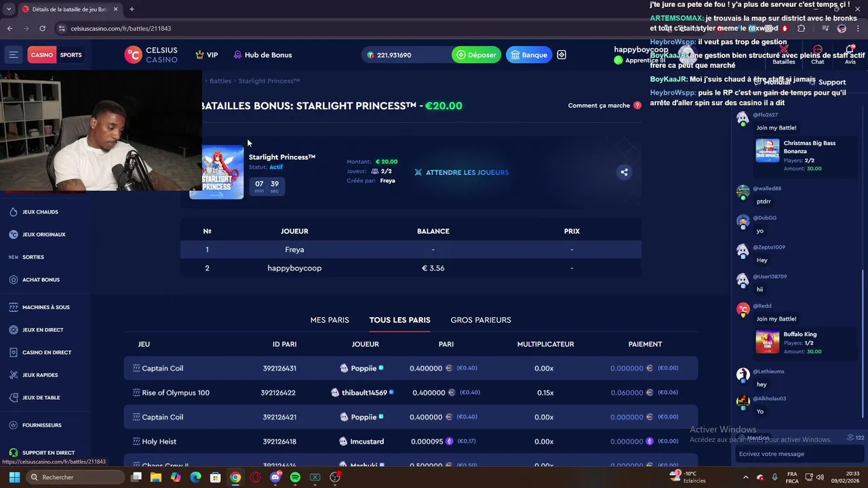This screenshot has height=488, width=868.
Task: Select player row Freya in battle table
Action: pyautogui.click(x=410, y=249)
